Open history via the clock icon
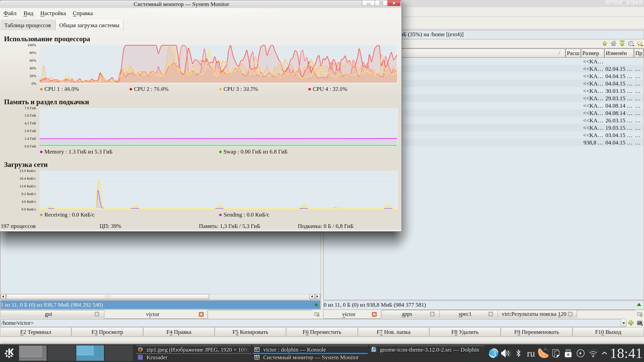 631,44
